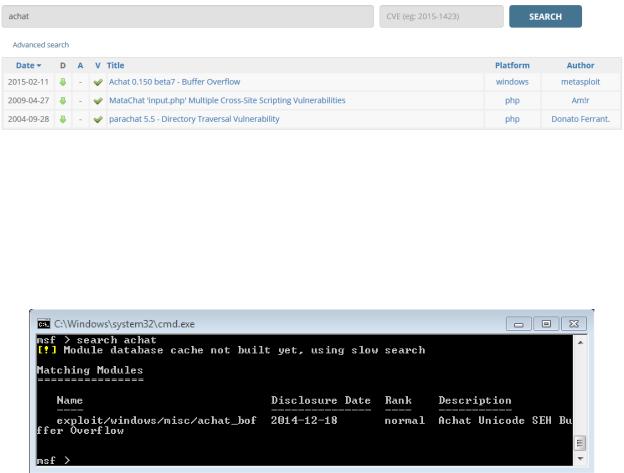Minimize the cmd.exe window
The width and height of the screenshot is (624, 473).
pyautogui.click(x=519, y=324)
